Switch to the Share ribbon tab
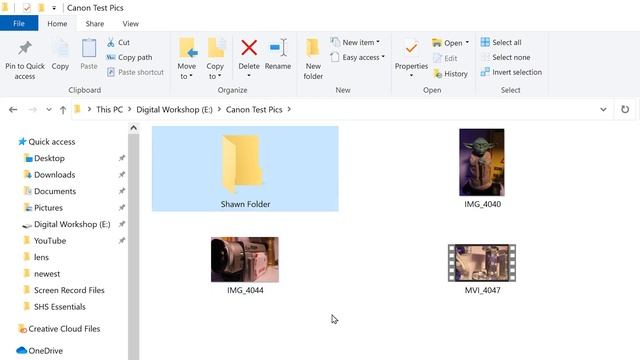Image resolution: width=640 pixels, height=360 pixels. click(x=95, y=24)
